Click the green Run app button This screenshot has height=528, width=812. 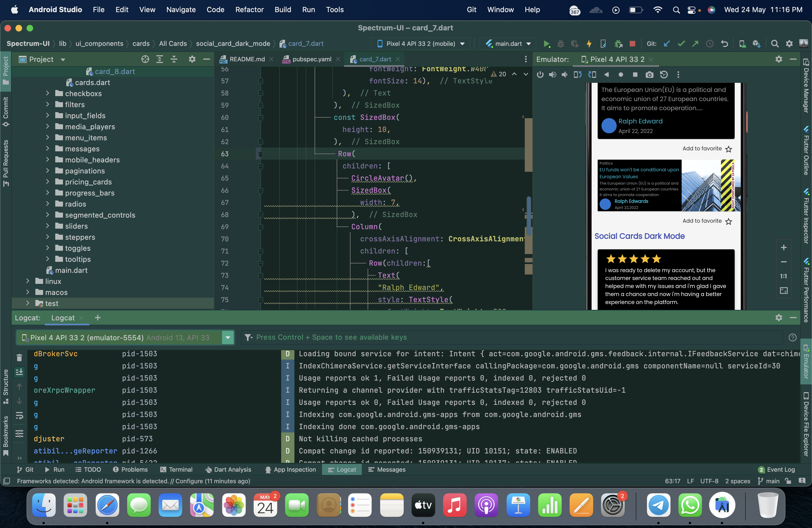(x=547, y=44)
